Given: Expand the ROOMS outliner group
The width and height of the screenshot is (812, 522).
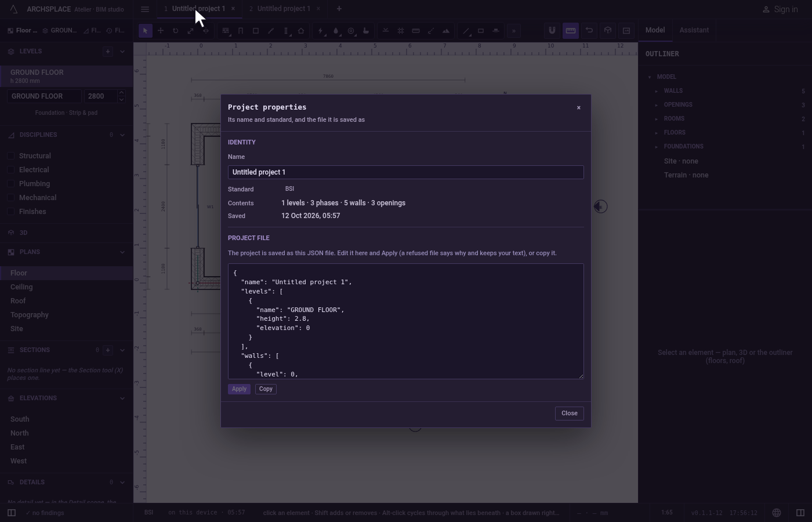Looking at the screenshot, I should coord(657,119).
